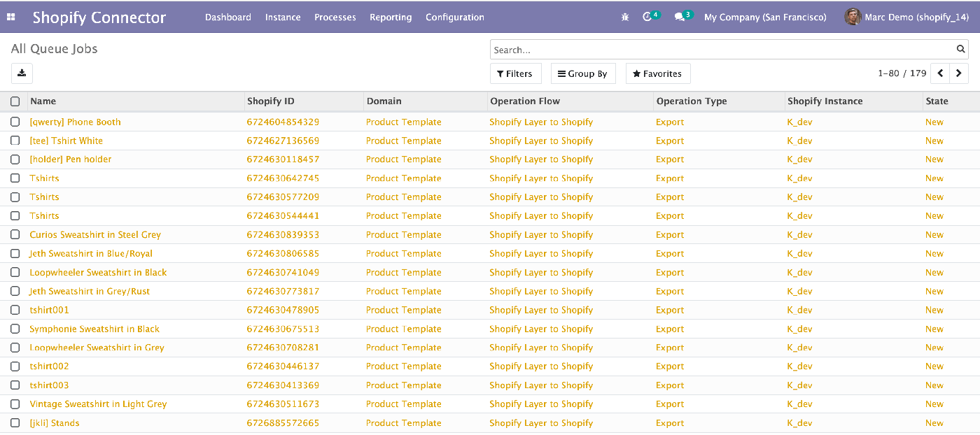The height and width of the screenshot is (435, 980).
Task: Open the conversations chat icon
Action: coord(679,17)
